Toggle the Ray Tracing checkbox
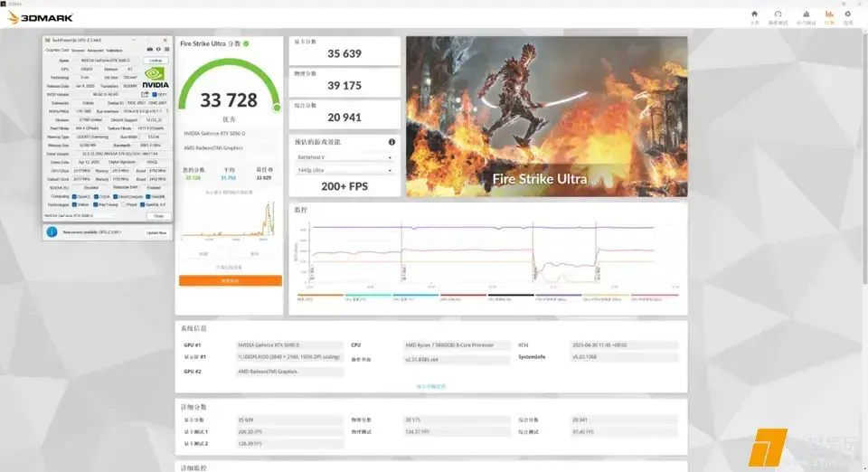Image resolution: width=868 pixels, height=472 pixels. 95,204
